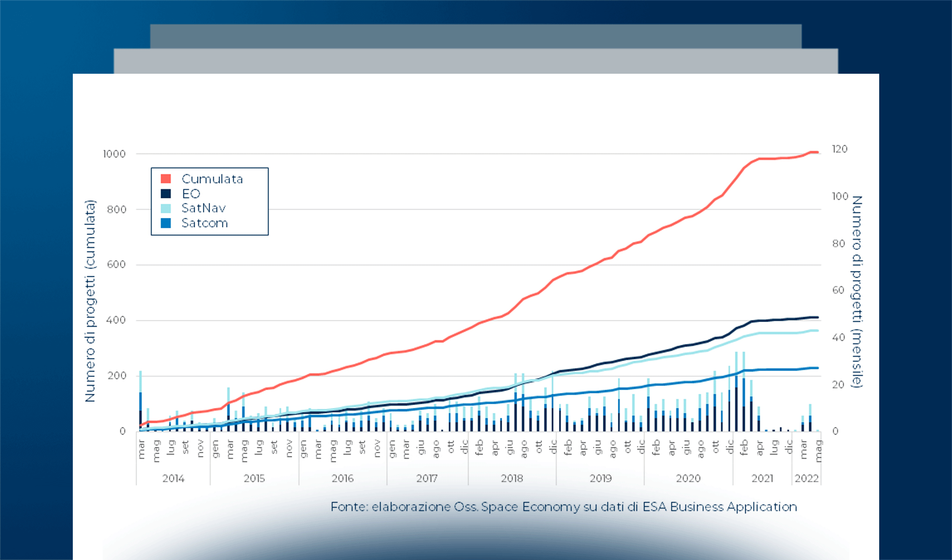Click the left axis title Numero di progetti (cumulata)

90,301
